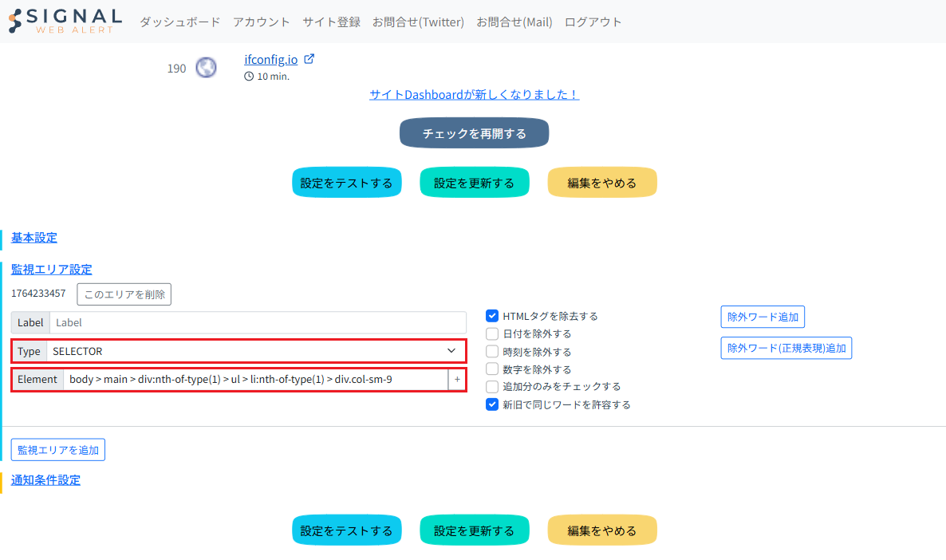Open ダッシュボード in the navigation bar
The image size is (946, 560).
(x=179, y=22)
